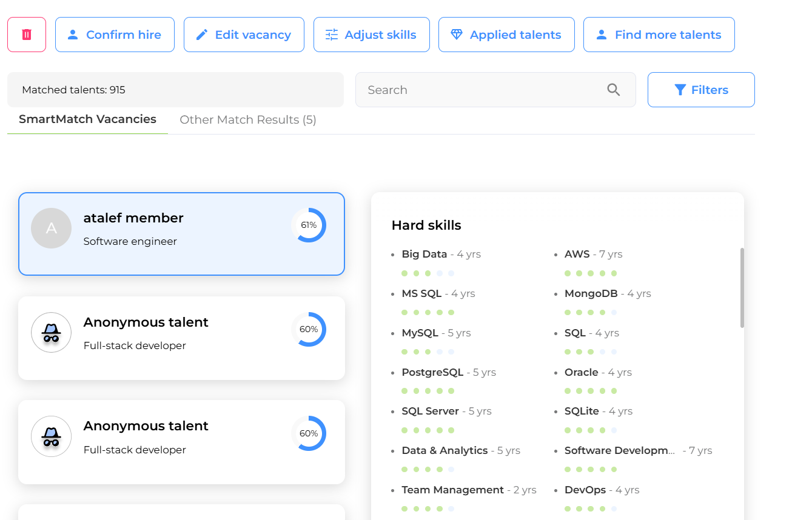The height and width of the screenshot is (520, 812).
Task: Click the AWS skill entry
Action: click(x=593, y=254)
